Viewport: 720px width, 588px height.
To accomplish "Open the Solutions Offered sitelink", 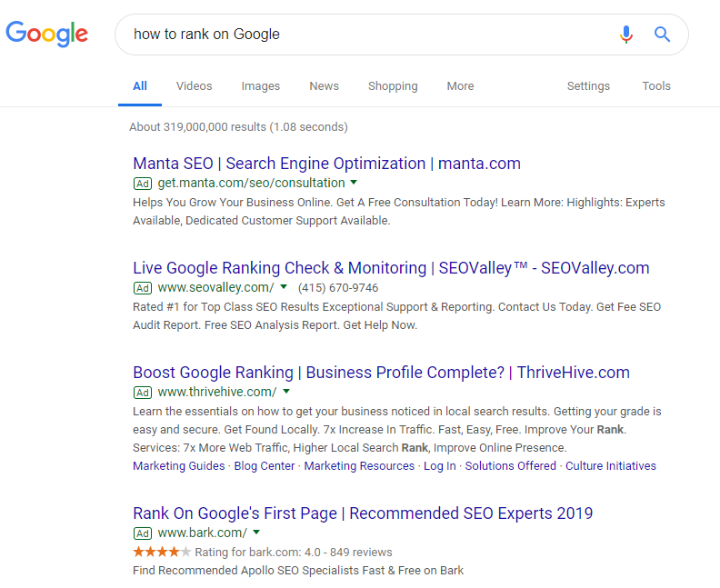I will click(511, 466).
